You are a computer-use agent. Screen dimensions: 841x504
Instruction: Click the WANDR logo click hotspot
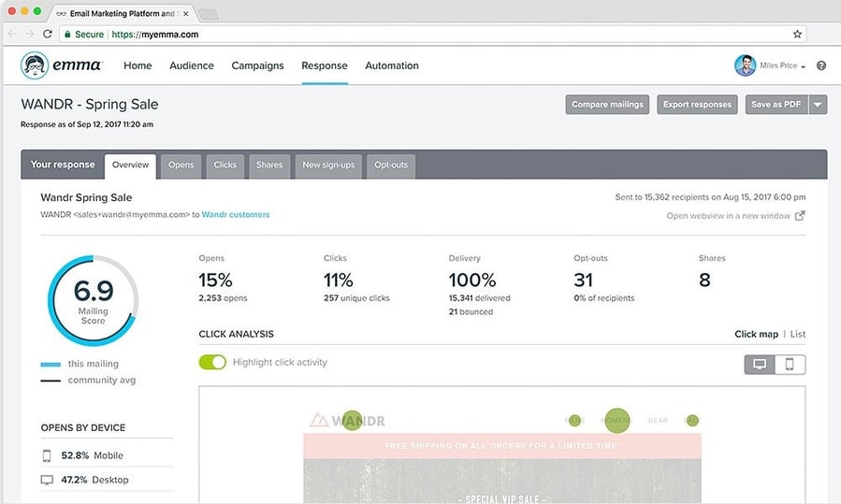coord(352,421)
